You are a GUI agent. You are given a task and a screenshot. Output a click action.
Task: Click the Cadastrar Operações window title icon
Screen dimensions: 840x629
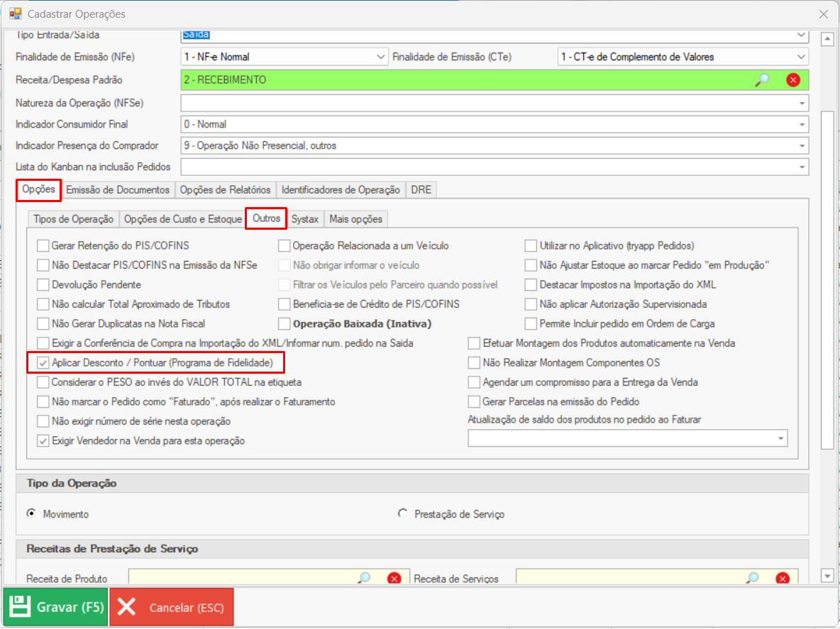(15, 14)
